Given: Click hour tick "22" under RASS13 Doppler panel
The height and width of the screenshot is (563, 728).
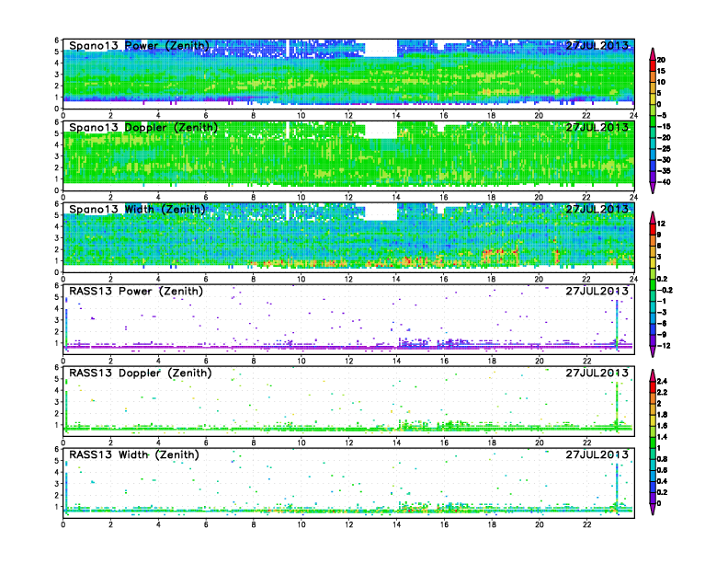Looking at the screenshot, I should [x=586, y=442].
